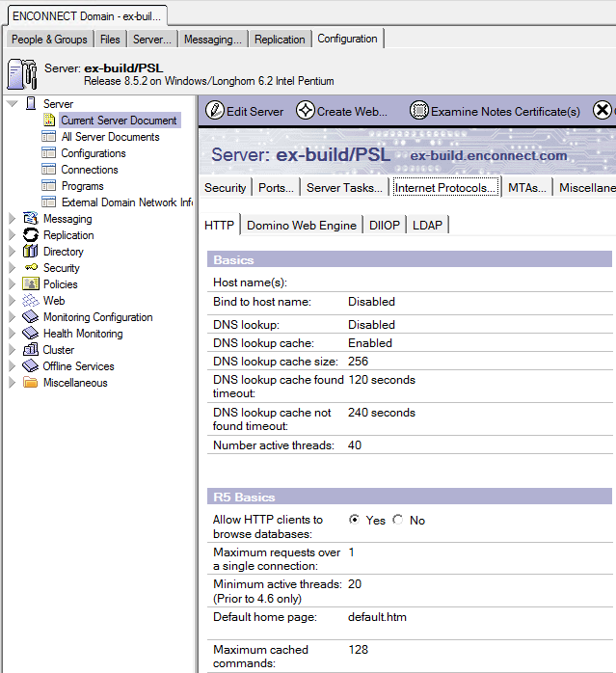Open All Server Documents view
This screenshot has height=673, width=616.
pyautogui.click(x=110, y=137)
